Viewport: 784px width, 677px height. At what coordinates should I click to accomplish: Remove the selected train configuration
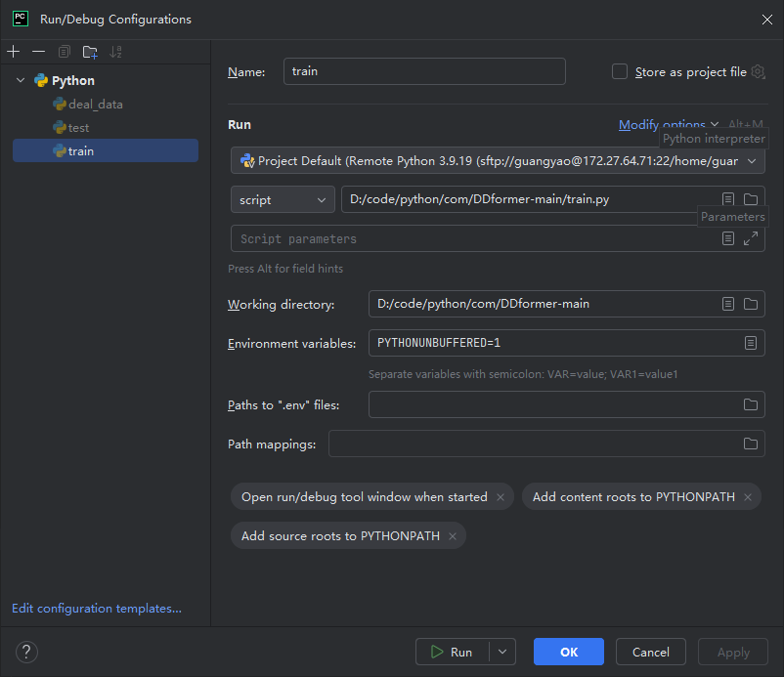38,51
